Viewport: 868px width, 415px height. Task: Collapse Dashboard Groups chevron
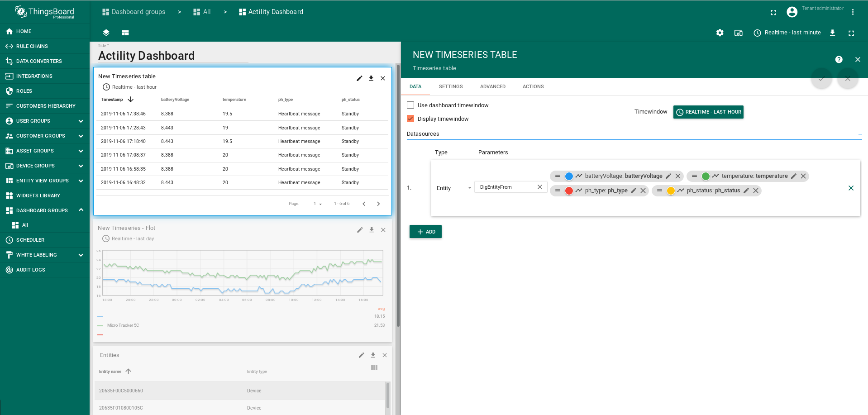point(81,210)
